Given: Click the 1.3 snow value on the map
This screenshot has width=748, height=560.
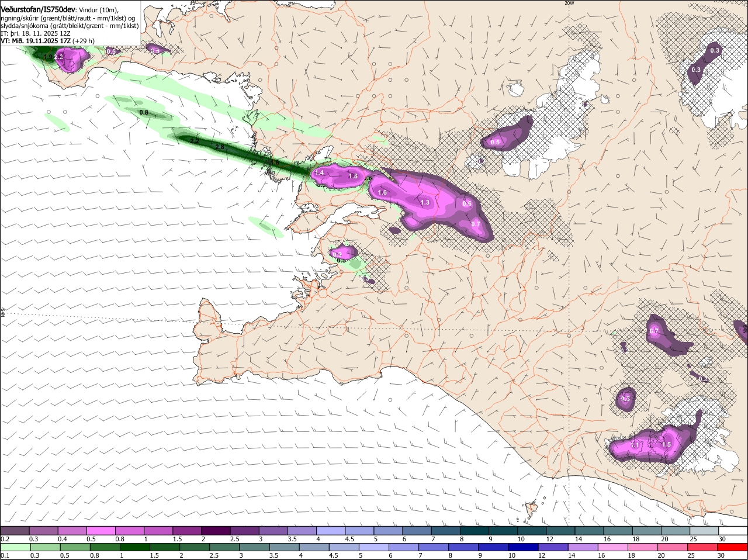Looking at the screenshot, I should pos(425,202).
